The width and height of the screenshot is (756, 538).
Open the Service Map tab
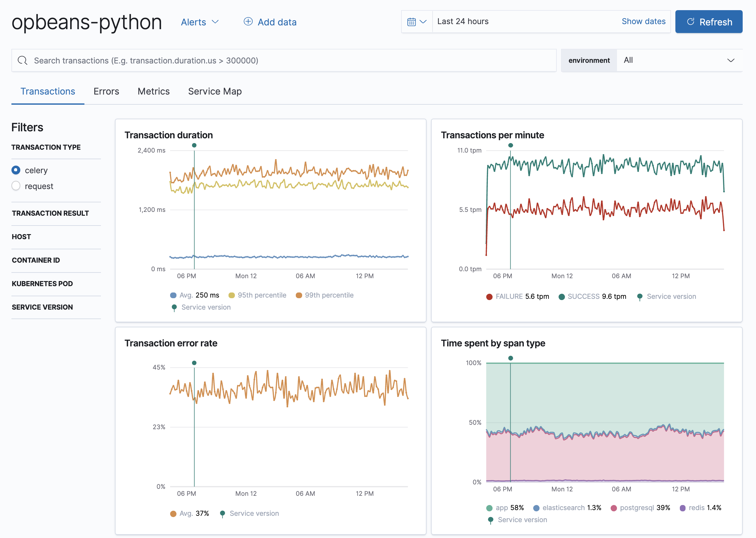point(215,91)
